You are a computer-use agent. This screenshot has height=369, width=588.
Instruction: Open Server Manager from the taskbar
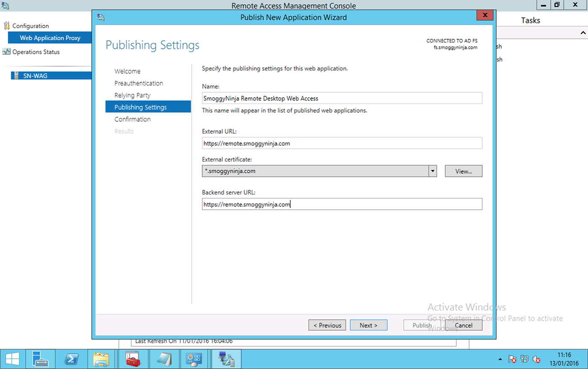[40, 359]
